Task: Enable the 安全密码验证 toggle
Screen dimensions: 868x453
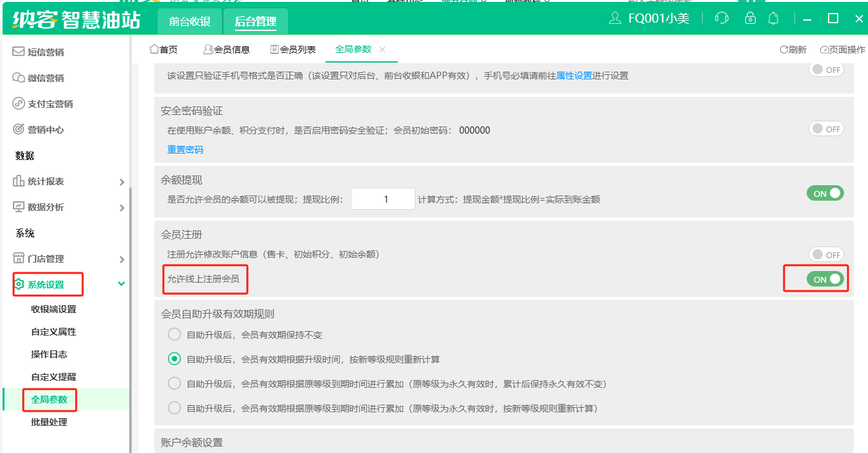Action: (x=826, y=129)
